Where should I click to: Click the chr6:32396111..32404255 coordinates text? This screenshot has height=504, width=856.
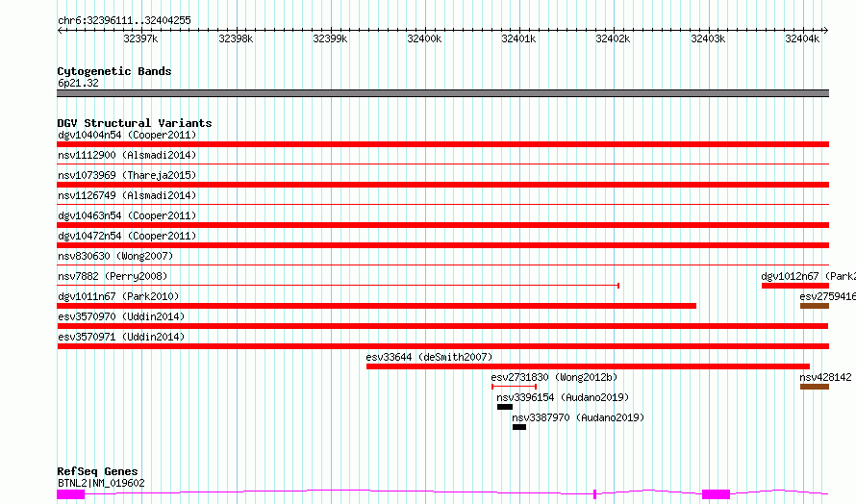[124, 21]
